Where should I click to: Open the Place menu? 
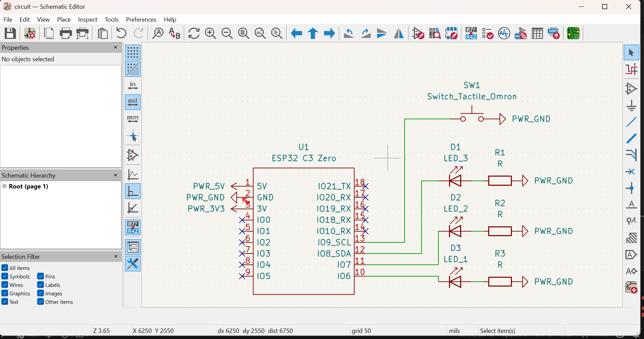(64, 20)
